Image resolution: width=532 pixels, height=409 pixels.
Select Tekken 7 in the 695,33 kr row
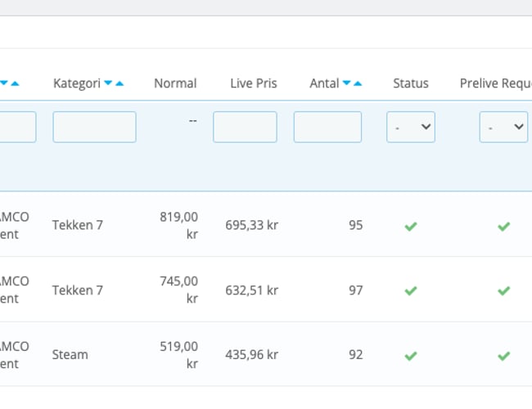(78, 225)
